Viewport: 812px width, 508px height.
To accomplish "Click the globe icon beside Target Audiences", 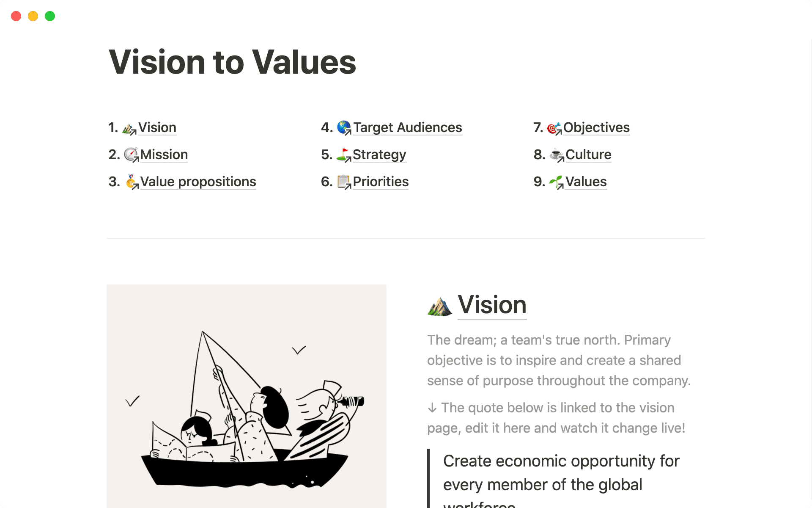I will click(x=344, y=127).
